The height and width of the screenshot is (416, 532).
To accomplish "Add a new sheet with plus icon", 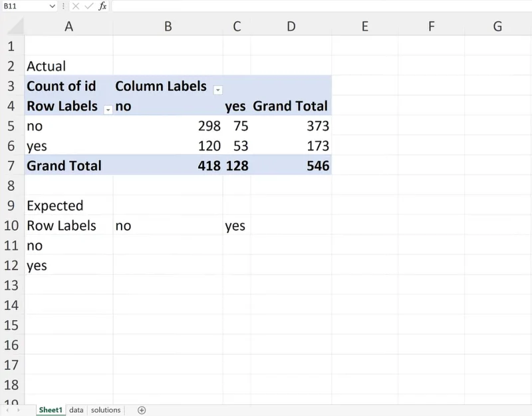I will pyautogui.click(x=142, y=410).
